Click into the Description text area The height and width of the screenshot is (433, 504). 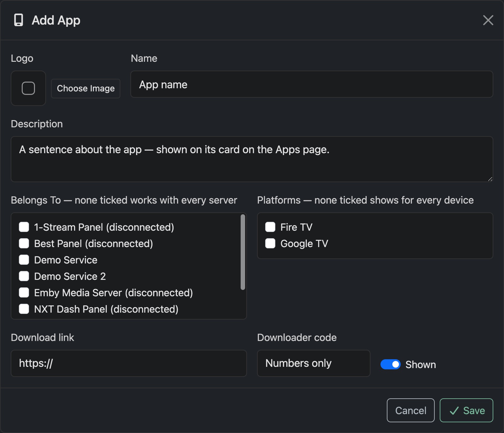tap(252, 159)
